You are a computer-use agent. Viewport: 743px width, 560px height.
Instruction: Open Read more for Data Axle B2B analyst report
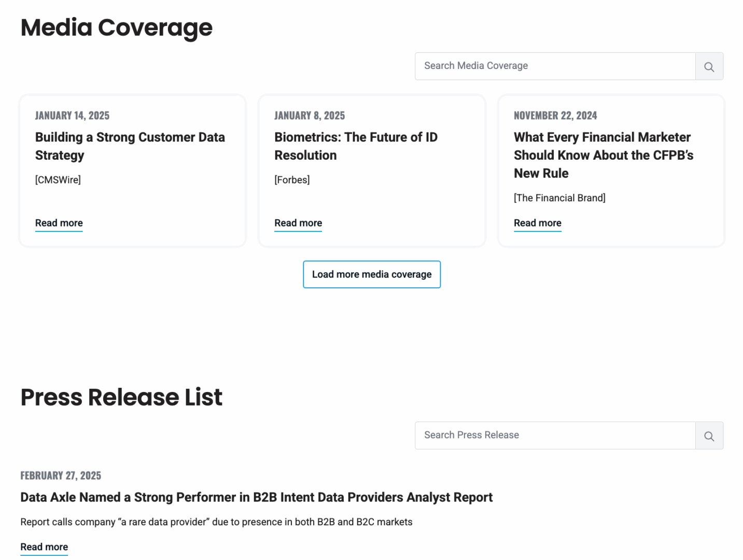pyautogui.click(x=44, y=547)
